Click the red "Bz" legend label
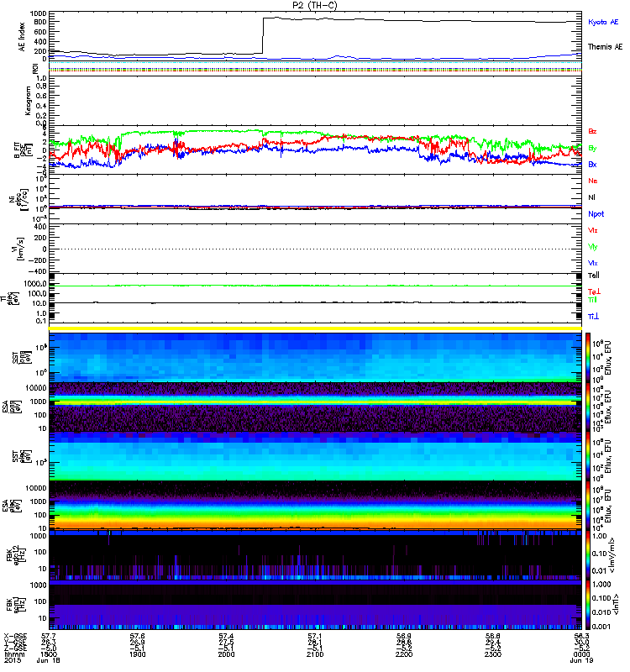The width and height of the screenshot is (630, 672). 592,131
